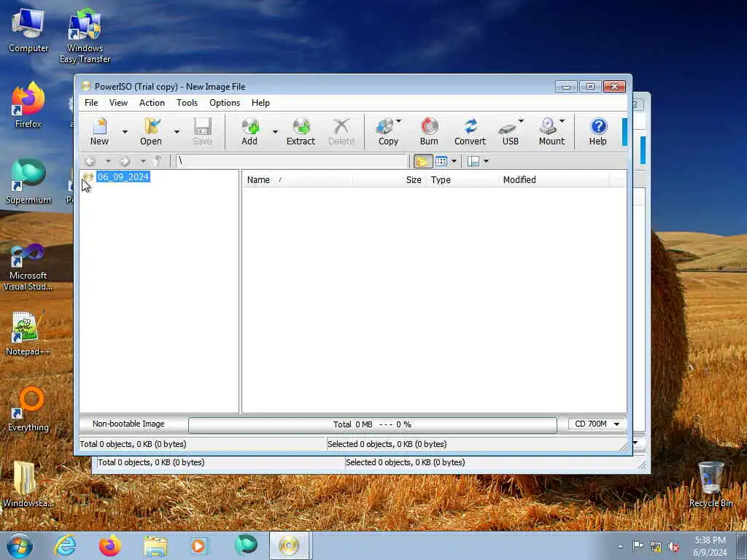The height and width of the screenshot is (560, 747).
Task: Click the New image toolbar icon
Action: point(99,131)
